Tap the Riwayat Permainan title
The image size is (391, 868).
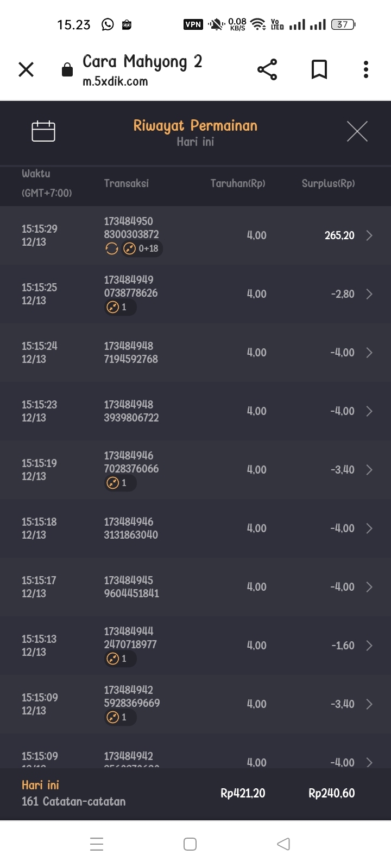(x=195, y=126)
